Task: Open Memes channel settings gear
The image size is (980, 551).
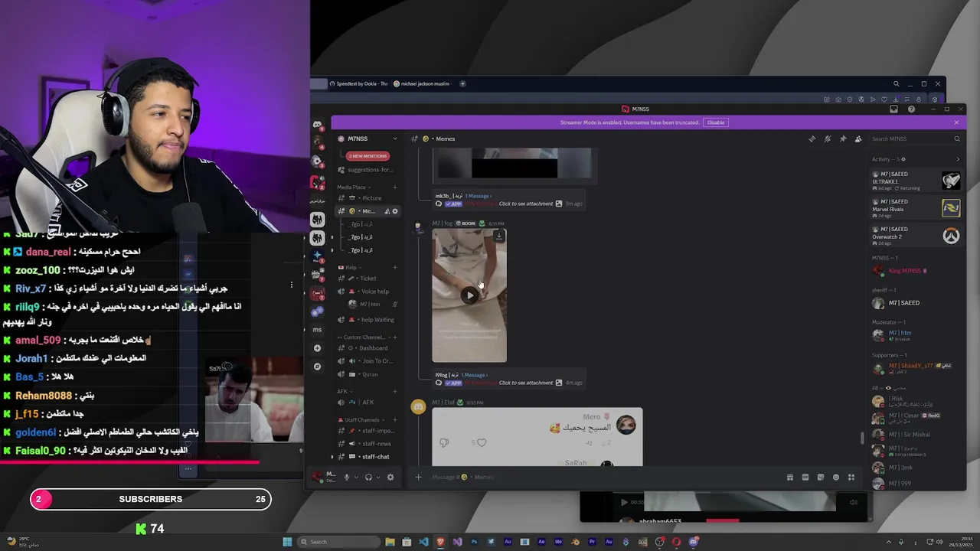Action: [x=395, y=211]
